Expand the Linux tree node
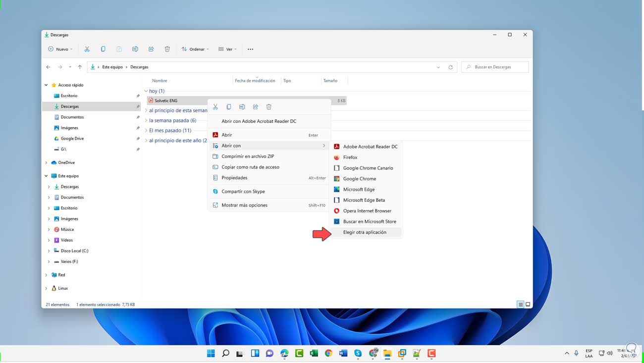644x363 pixels. coord(47,288)
